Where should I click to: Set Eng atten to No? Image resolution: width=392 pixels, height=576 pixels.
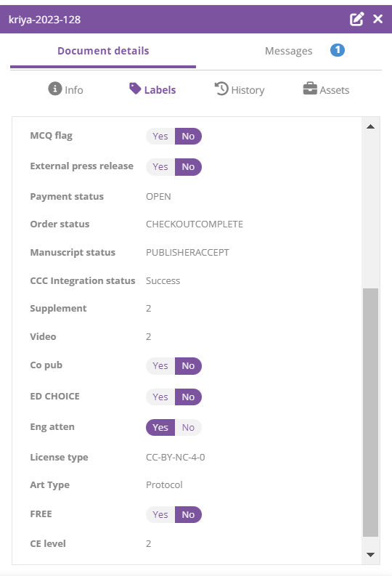(x=188, y=428)
